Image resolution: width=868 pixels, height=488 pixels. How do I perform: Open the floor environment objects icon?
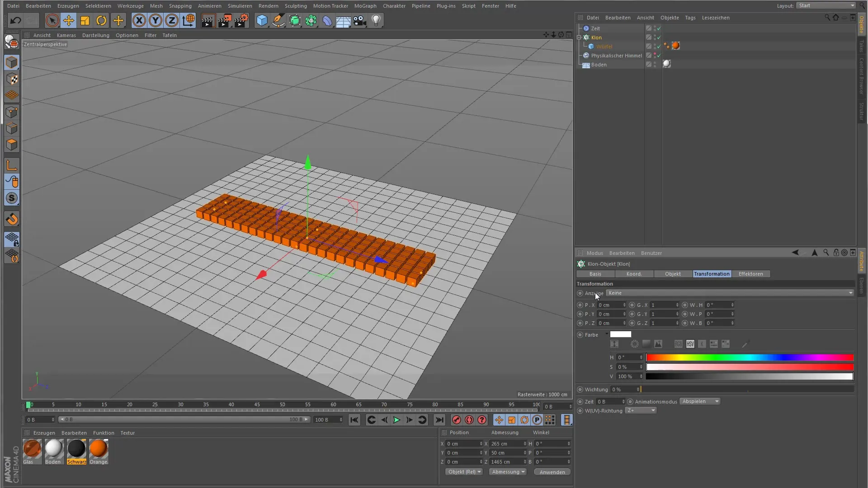[344, 20]
